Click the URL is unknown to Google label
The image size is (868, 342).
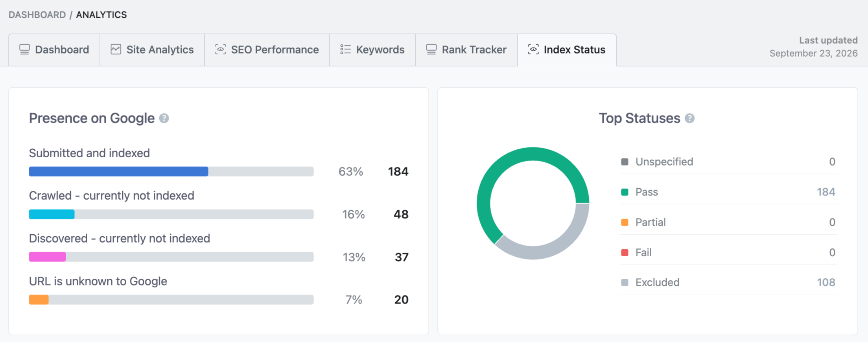pos(98,281)
